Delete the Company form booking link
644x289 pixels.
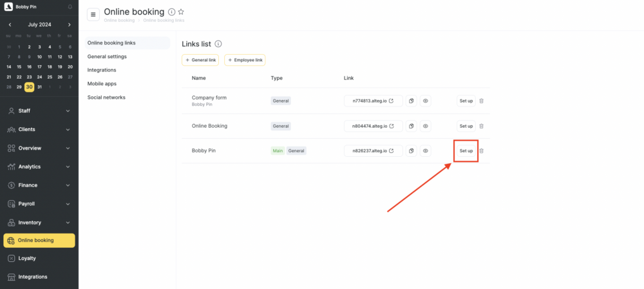point(481,101)
